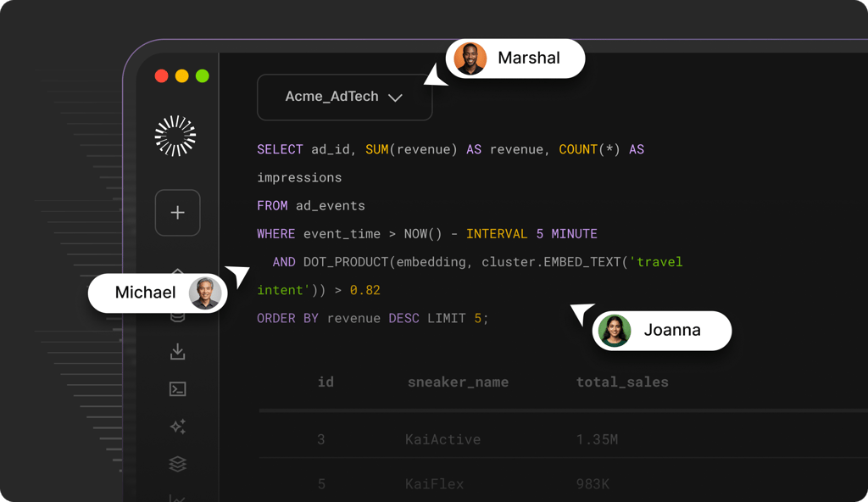Open the download icon in sidebar
The image size is (868, 502).
177,351
